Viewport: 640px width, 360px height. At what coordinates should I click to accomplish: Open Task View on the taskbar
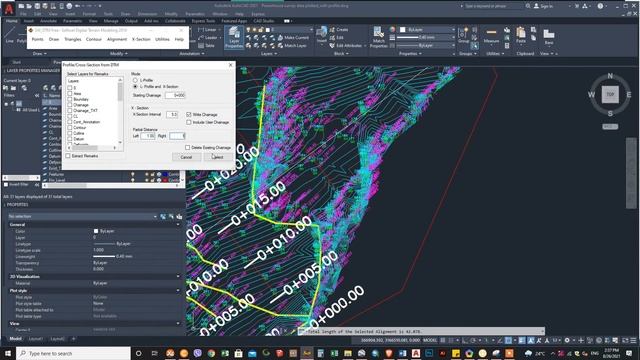click(154, 353)
